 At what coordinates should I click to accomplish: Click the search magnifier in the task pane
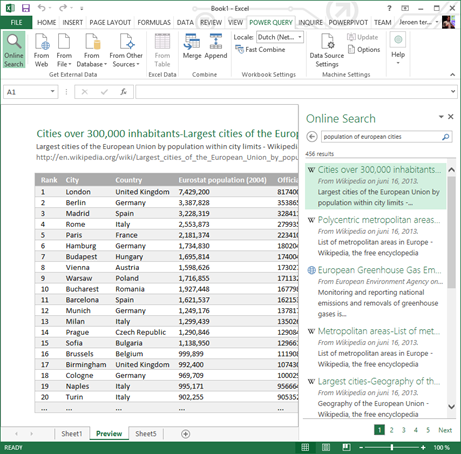tap(446, 137)
